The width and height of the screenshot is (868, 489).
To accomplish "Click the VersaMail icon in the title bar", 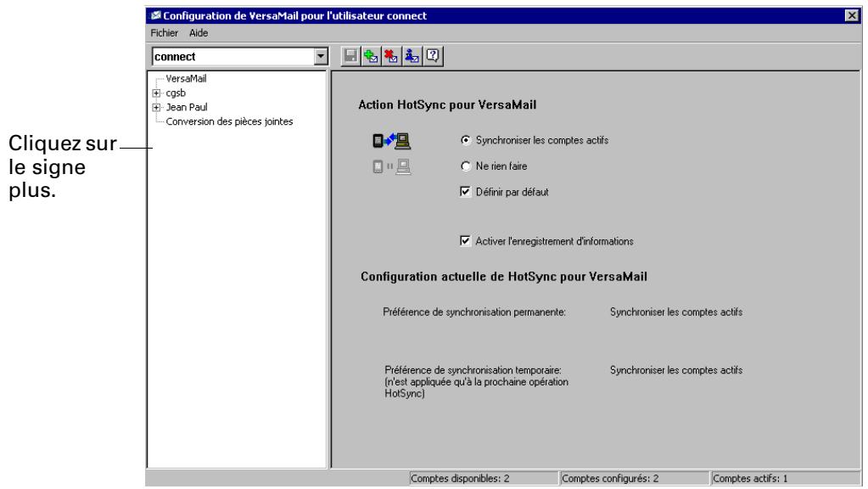I will click(155, 15).
